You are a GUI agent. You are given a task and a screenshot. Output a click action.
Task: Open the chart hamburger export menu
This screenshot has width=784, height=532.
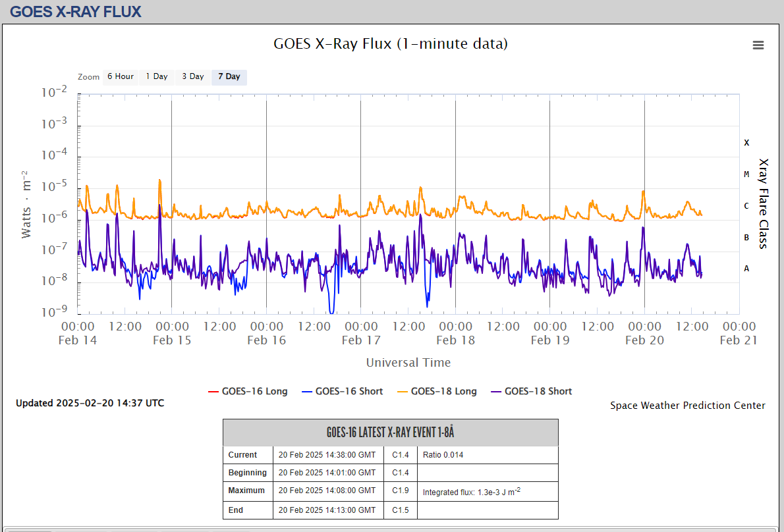(x=758, y=45)
